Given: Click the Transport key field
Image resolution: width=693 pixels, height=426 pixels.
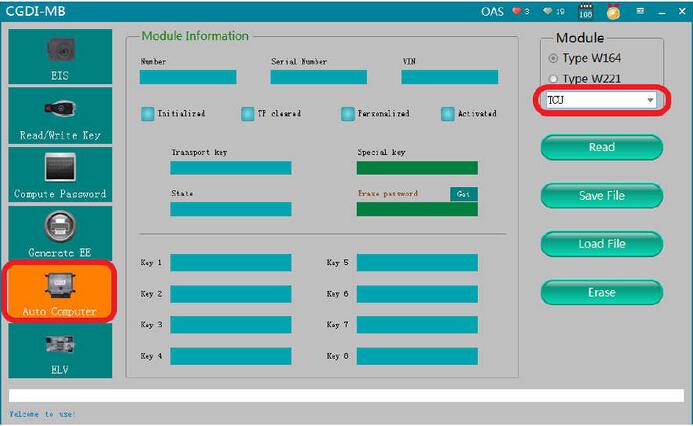Looking at the screenshot, I should pyautogui.click(x=231, y=168).
